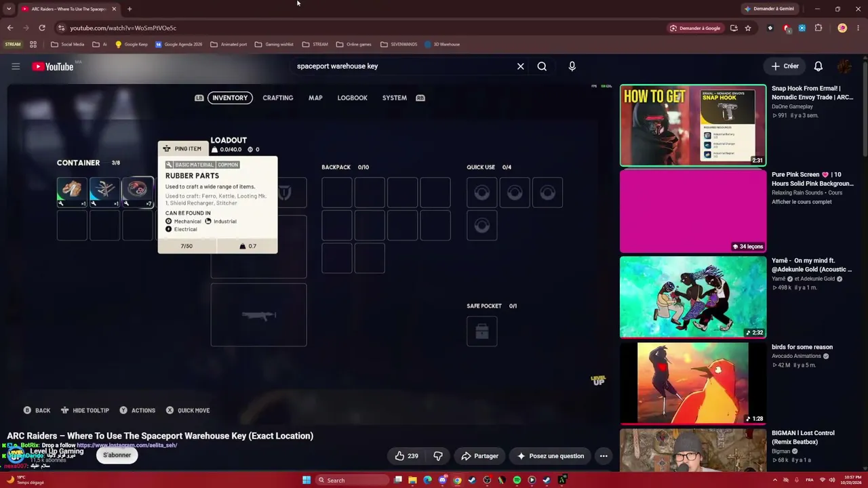Select the second container item icon
The height and width of the screenshot is (488, 868).
click(104, 192)
